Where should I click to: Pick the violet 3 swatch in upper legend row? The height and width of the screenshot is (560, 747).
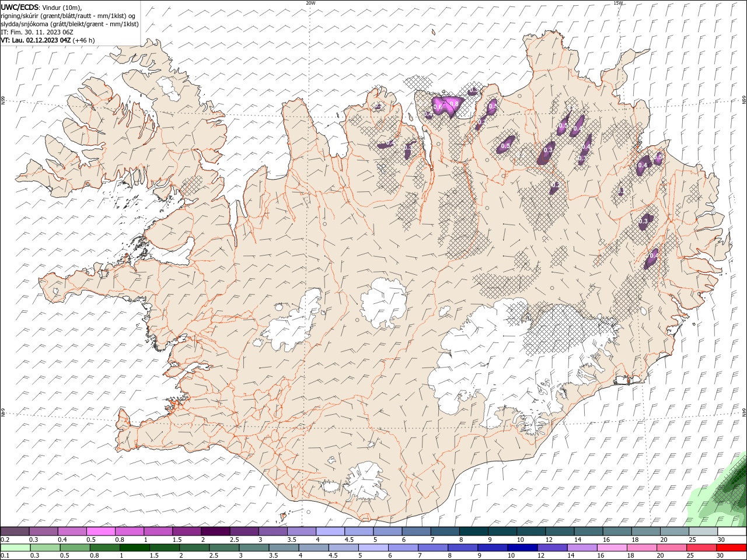coord(273,531)
